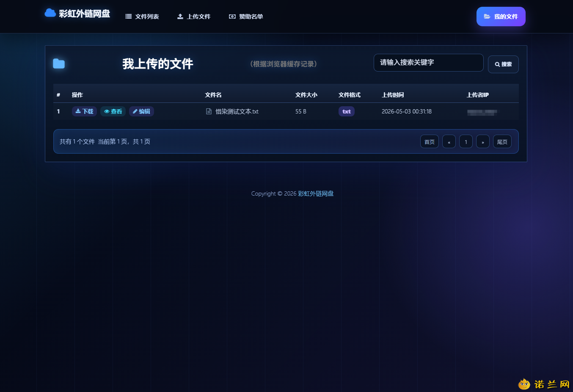Edit the file via 编辑 button

pyautogui.click(x=141, y=111)
